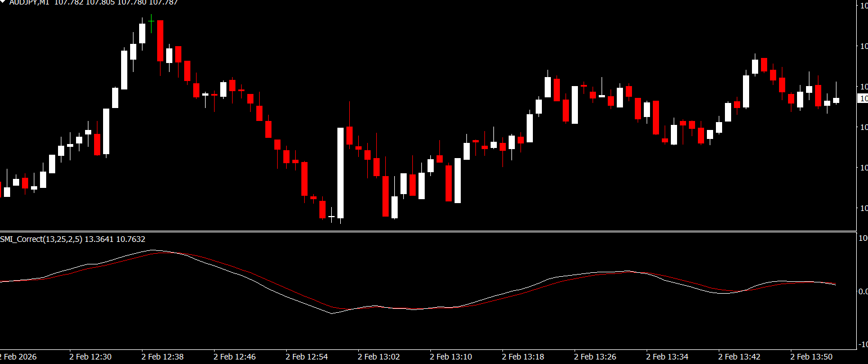Click the 2 Feb 13:42 time label
The width and height of the screenshot is (868, 364).
coord(739,357)
